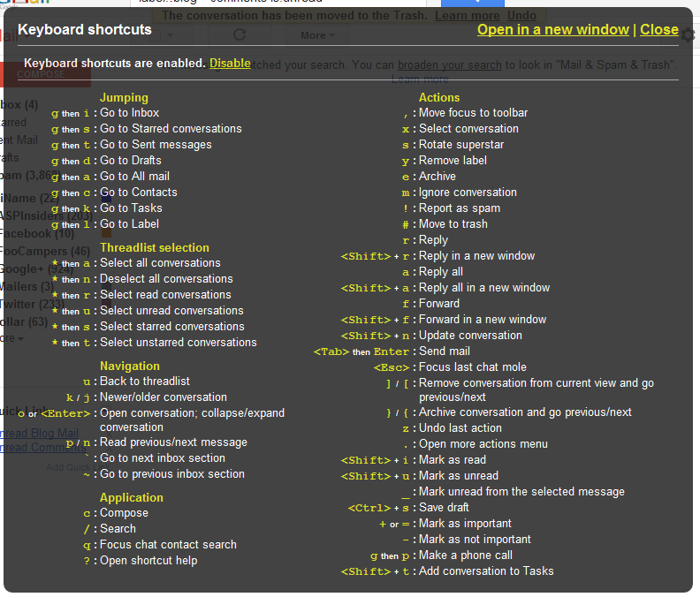
Task: Select 'Go to Contacts' shortcut text
Action: tap(139, 193)
